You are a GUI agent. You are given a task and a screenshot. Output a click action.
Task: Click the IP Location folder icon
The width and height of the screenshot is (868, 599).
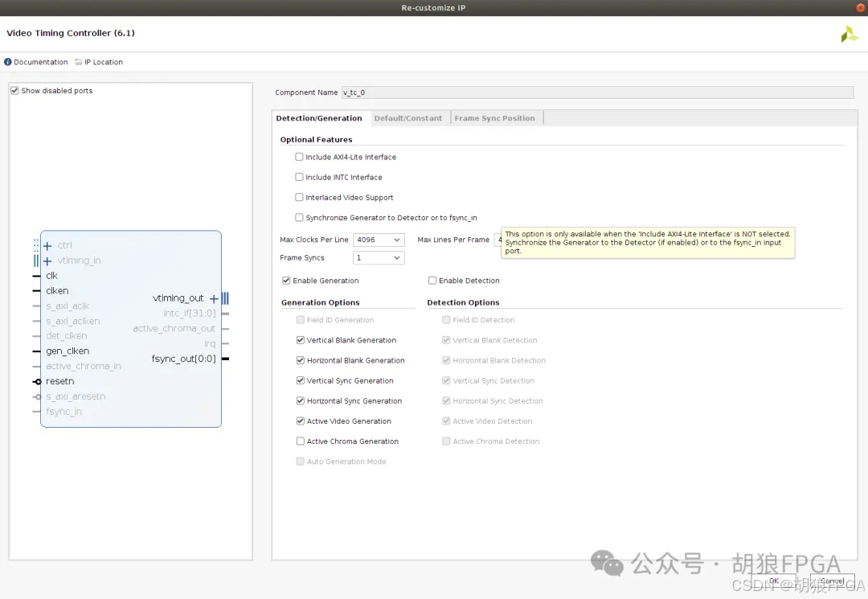(x=79, y=62)
